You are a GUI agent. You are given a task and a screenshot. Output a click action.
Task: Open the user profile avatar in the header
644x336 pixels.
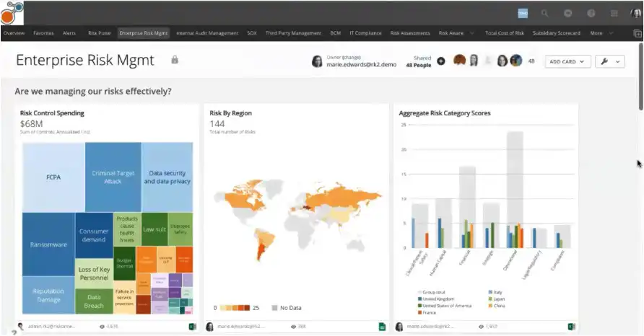coord(636,14)
